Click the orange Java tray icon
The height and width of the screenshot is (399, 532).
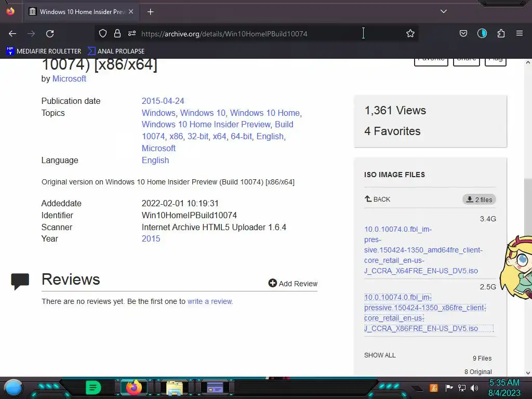click(434, 388)
